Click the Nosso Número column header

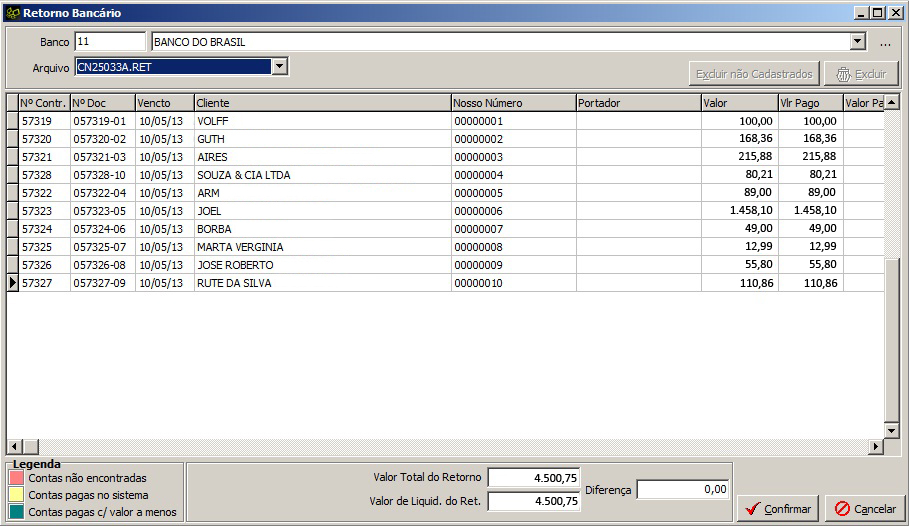(512, 103)
